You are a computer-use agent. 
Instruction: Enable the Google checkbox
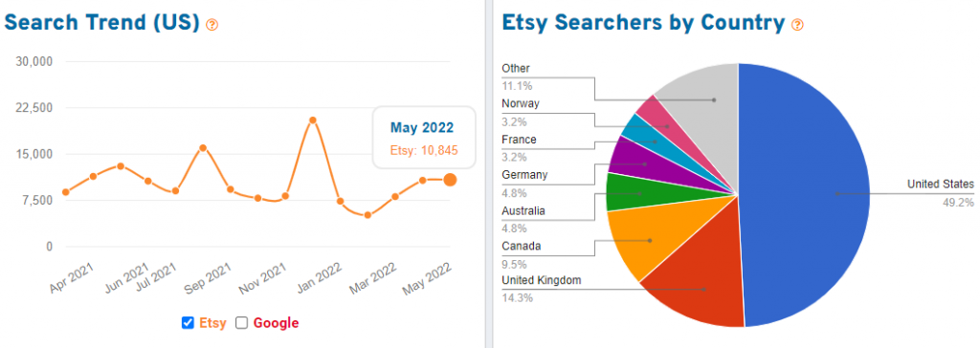(242, 323)
